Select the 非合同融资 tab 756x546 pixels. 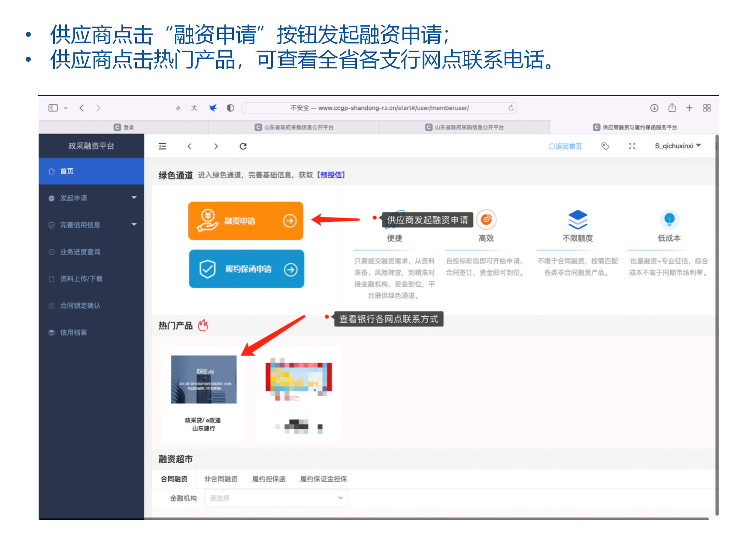(221, 479)
